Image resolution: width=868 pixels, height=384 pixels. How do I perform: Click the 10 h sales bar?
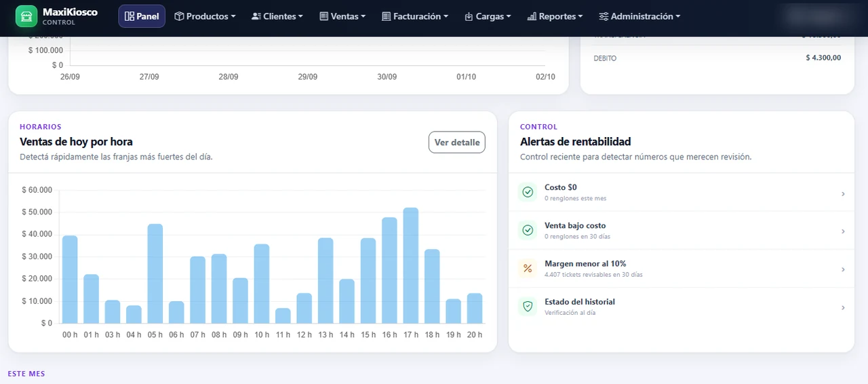pos(262,284)
